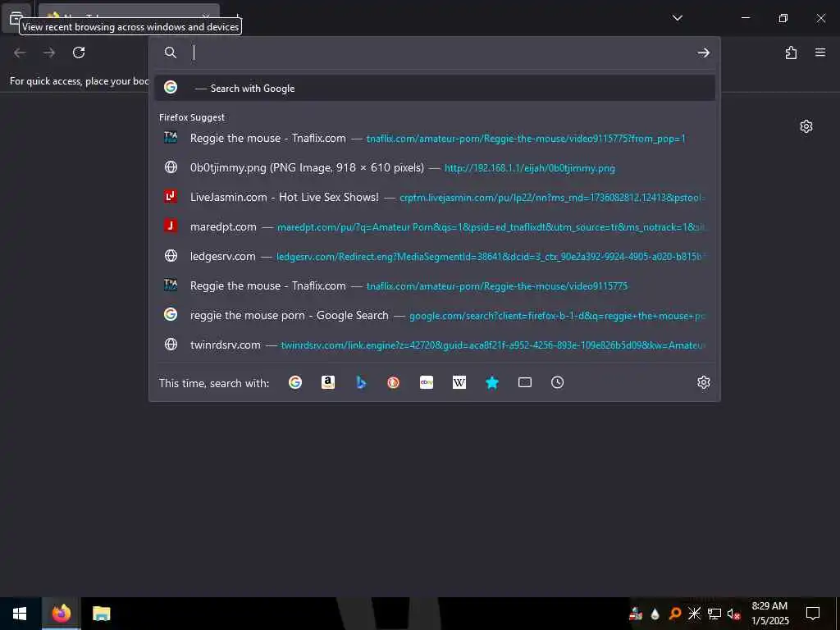Search this time with Amazon

(x=328, y=382)
